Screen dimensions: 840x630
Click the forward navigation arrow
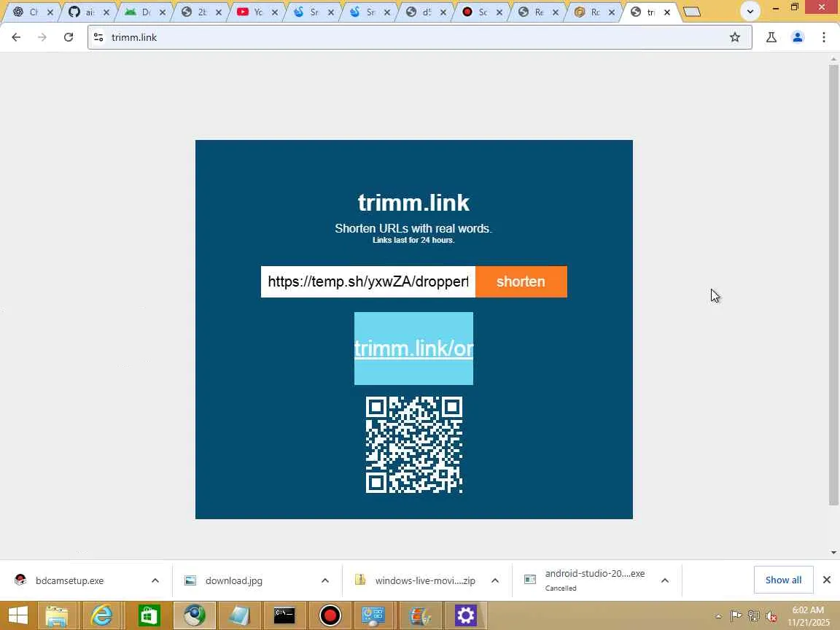(x=42, y=37)
